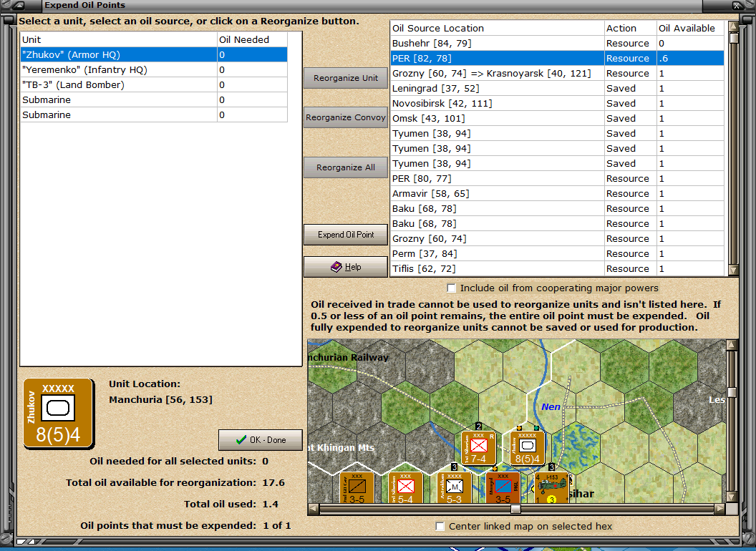Click Oil Available value for Tiflis row
756x551 pixels.
tap(690, 268)
